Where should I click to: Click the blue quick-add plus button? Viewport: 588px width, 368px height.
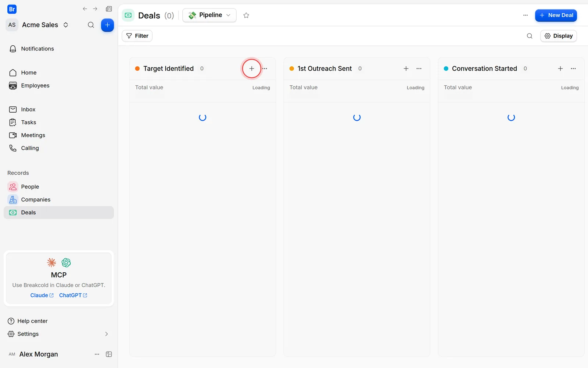[107, 25]
